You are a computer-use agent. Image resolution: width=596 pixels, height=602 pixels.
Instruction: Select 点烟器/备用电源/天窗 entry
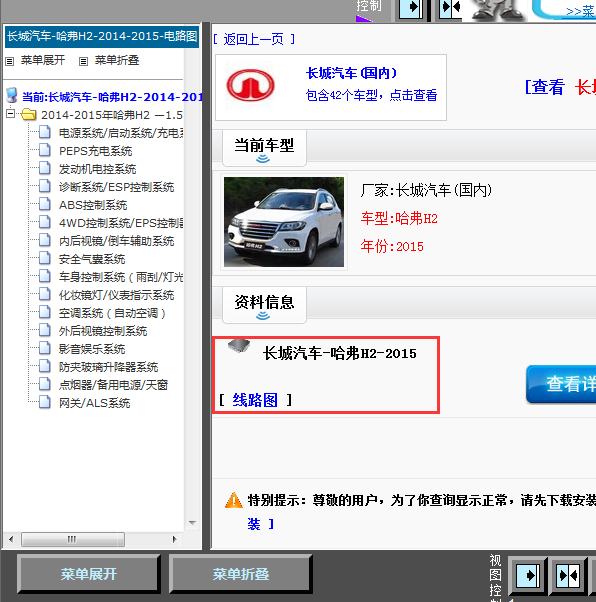(113, 385)
